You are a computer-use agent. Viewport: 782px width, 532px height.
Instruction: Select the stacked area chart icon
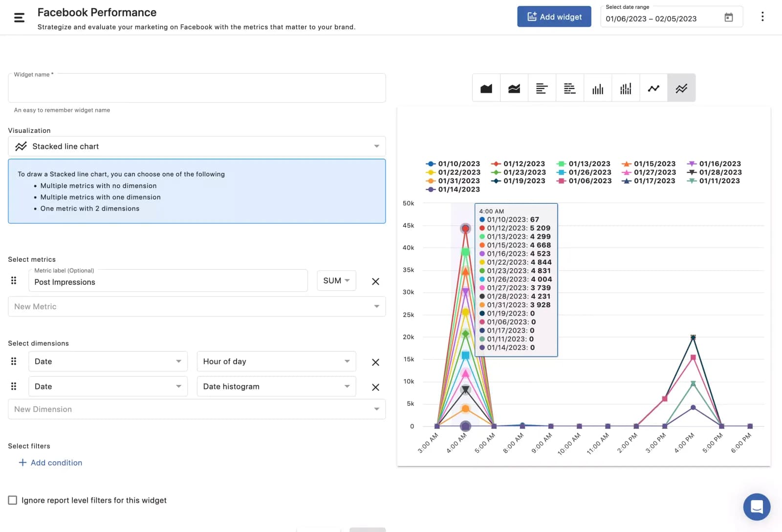[x=514, y=88]
